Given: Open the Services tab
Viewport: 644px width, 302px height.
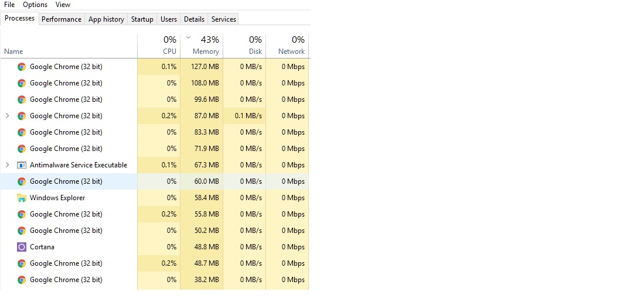Looking at the screenshot, I should pyautogui.click(x=224, y=19).
